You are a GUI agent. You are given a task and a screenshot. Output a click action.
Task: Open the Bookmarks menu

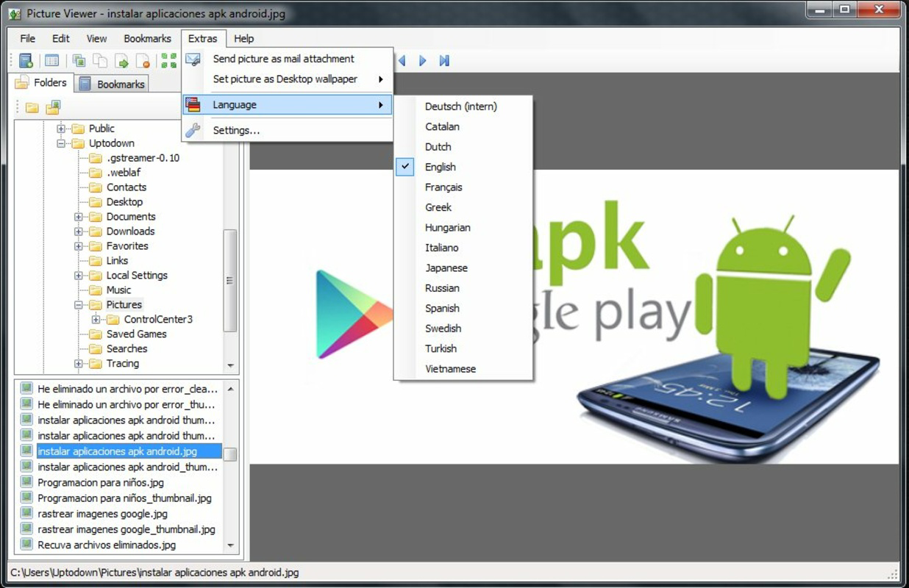pos(147,39)
